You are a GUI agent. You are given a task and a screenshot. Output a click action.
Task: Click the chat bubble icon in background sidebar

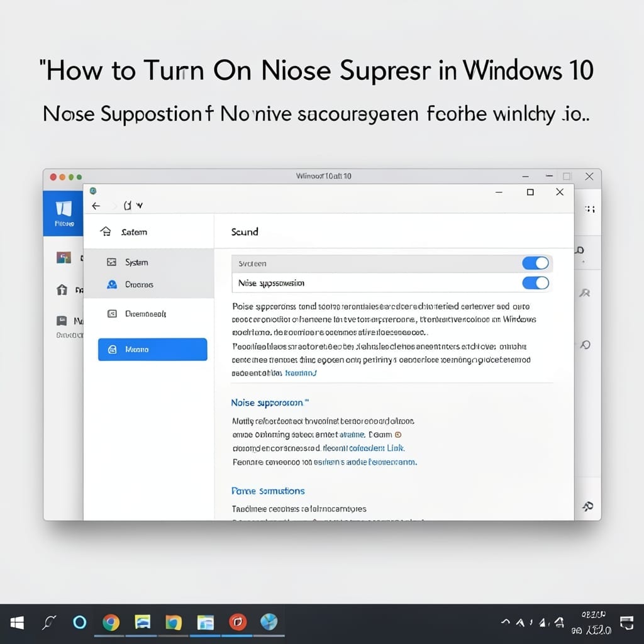point(62,320)
